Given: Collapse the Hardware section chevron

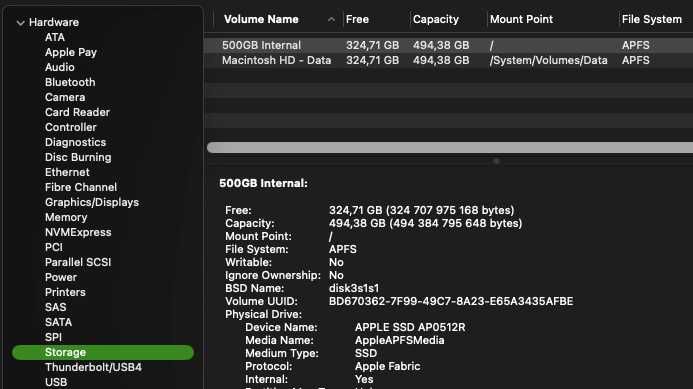Looking at the screenshot, I should [20, 23].
